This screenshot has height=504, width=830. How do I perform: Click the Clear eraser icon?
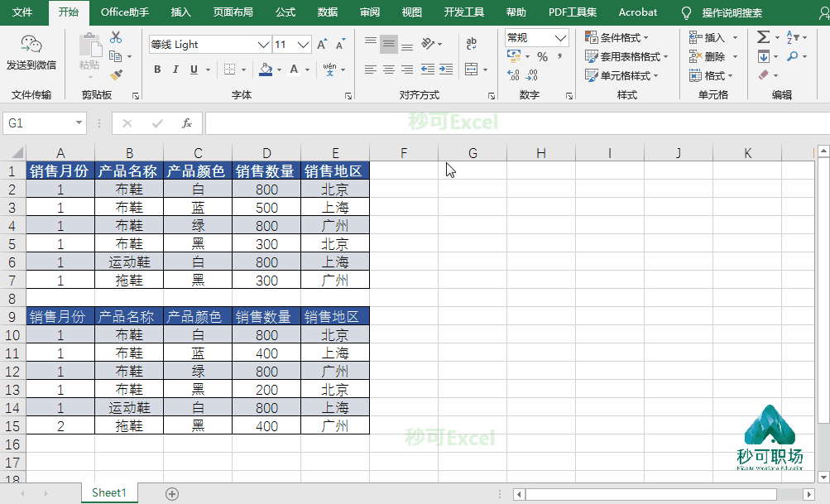tap(763, 75)
